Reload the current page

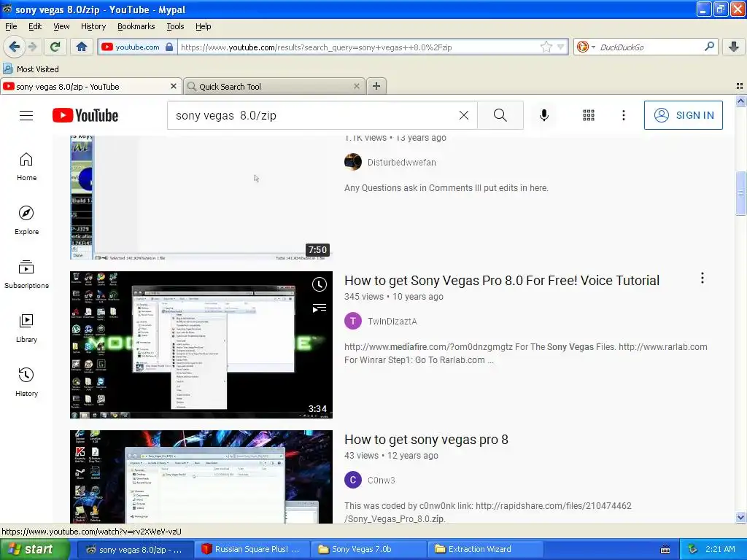tap(55, 47)
